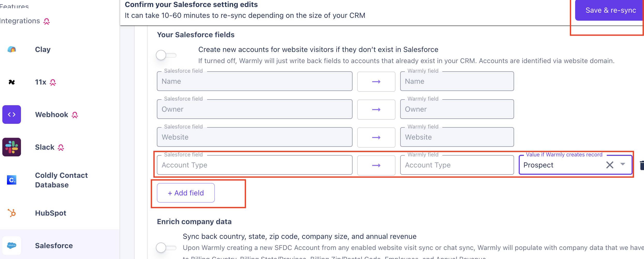Image resolution: width=644 pixels, height=259 pixels.
Task: Click the 11x logo icon
Action: 12,82
